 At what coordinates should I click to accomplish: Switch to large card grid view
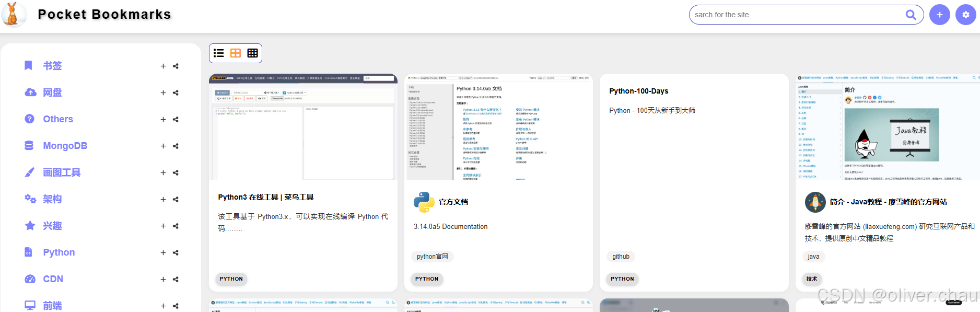[x=236, y=53]
